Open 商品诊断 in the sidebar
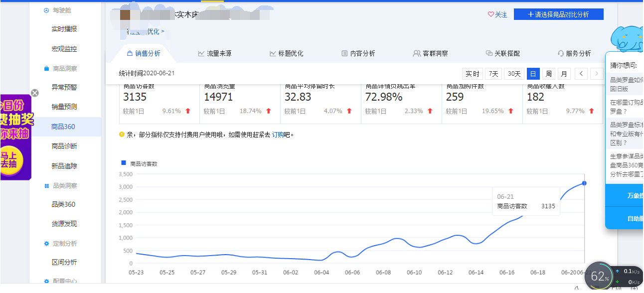This screenshot has height=293, width=644. [64, 146]
